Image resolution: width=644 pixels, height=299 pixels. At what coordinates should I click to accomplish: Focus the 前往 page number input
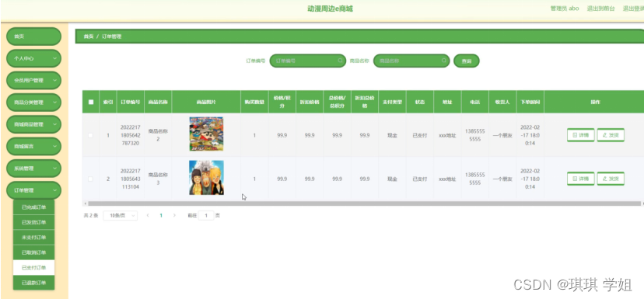206,215
